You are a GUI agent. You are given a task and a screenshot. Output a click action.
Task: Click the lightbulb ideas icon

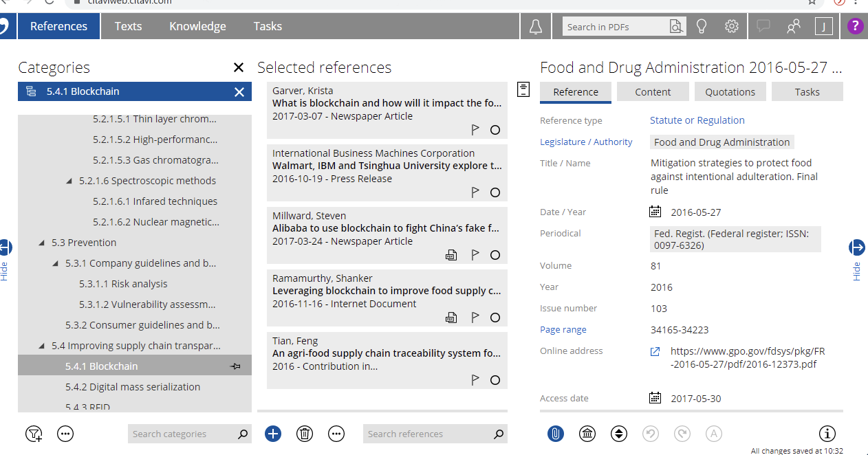[702, 27]
